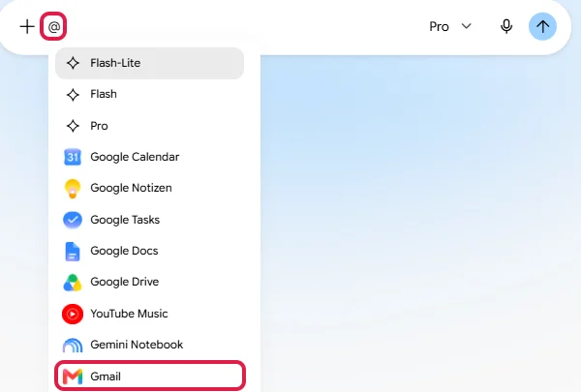Viewport: 581px width, 392px height.
Task: Click the chevron next to Pro
Action: pos(466,26)
